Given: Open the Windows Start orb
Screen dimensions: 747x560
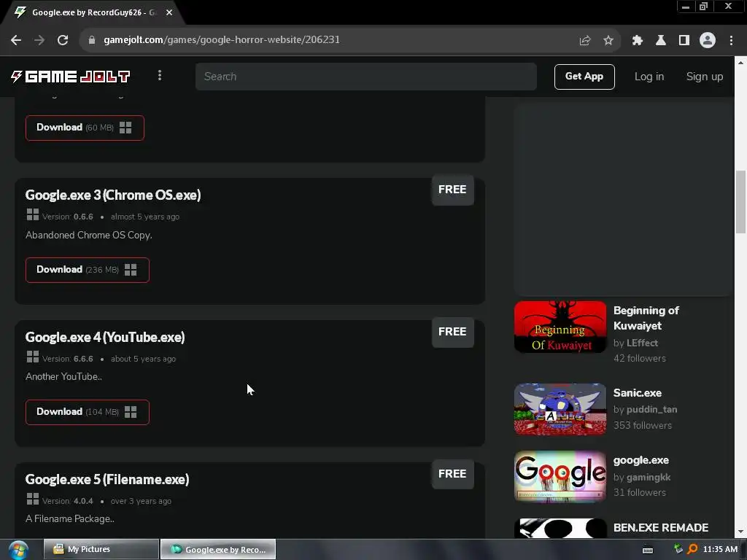Looking at the screenshot, I should (18, 550).
